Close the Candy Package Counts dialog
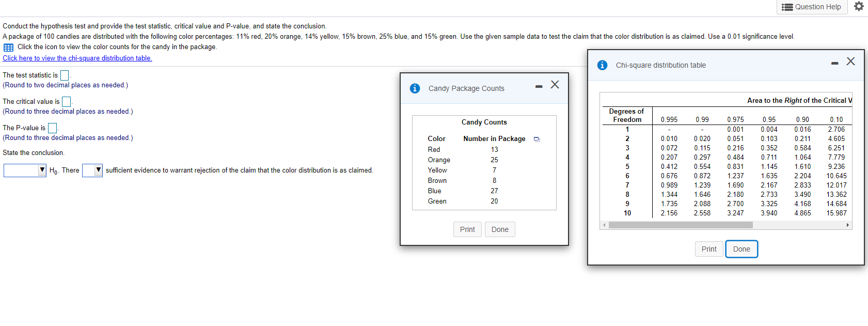 [x=555, y=84]
